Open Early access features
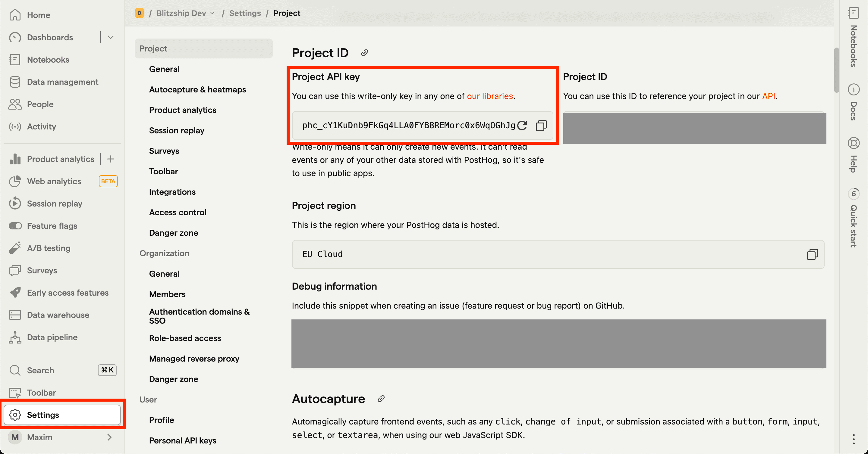The width and height of the screenshot is (868, 454). point(68,292)
